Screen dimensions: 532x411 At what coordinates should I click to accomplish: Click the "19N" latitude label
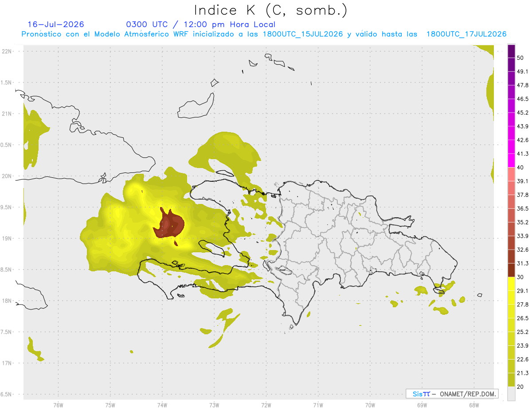tap(7, 238)
